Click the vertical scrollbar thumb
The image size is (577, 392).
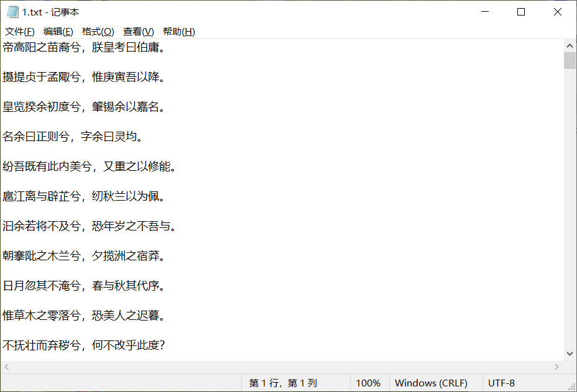pyautogui.click(x=570, y=59)
